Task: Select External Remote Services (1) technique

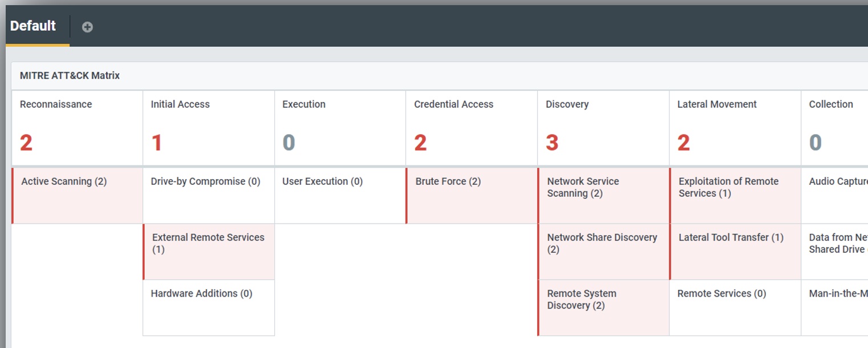Action: click(x=209, y=251)
